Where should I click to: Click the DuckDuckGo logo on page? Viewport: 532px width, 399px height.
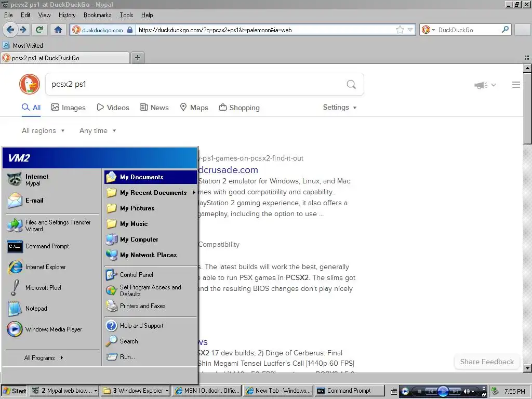click(x=30, y=84)
